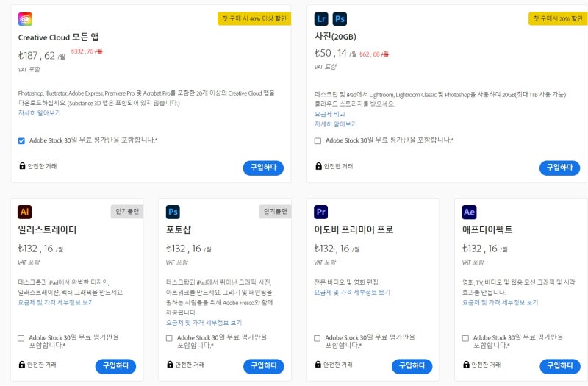Check Adobe Stock trial in the photography plan card
Image resolution: width=588 pixels, height=386 pixels.
[x=318, y=140]
